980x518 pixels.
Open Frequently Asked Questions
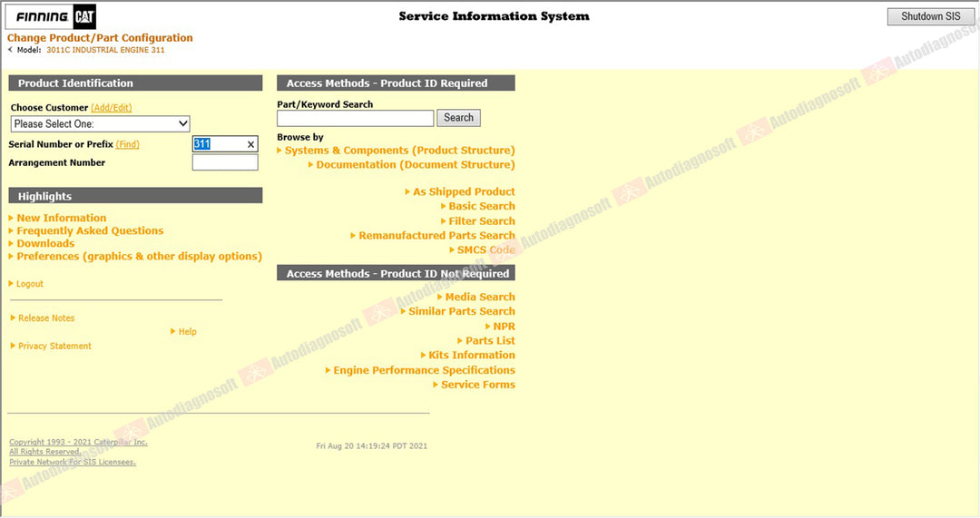[90, 230]
